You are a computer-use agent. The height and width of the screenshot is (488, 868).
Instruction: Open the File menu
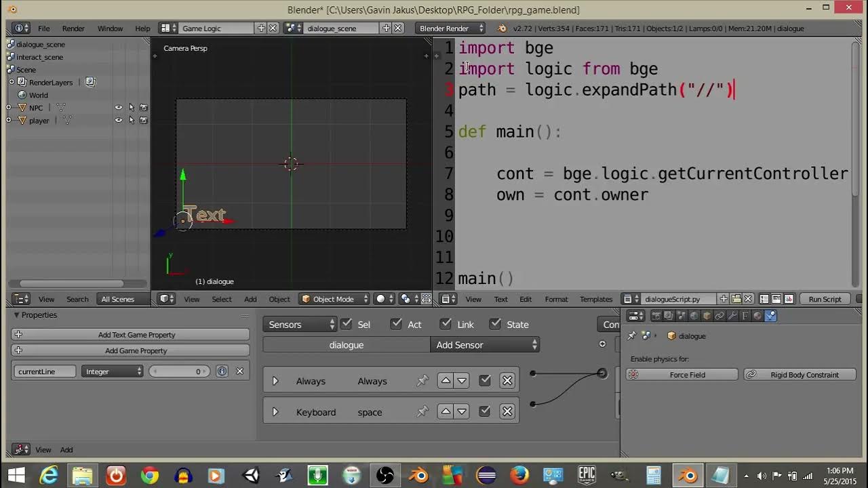click(x=44, y=28)
